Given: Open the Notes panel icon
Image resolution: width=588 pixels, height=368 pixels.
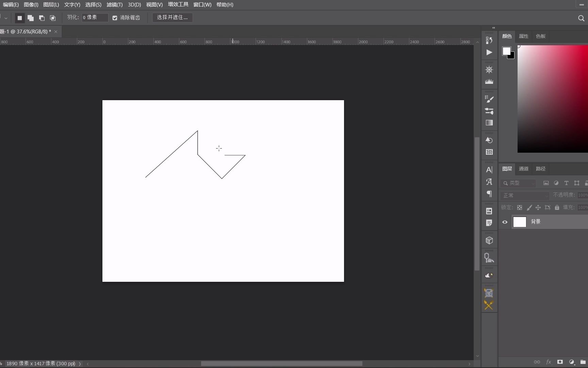Looking at the screenshot, I should tap(489, 223).
